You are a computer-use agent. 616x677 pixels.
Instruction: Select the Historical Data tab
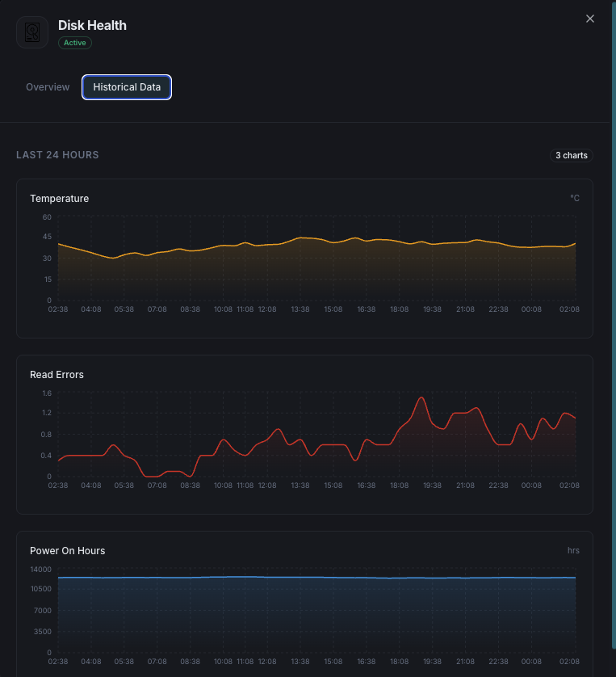(127, 87)
